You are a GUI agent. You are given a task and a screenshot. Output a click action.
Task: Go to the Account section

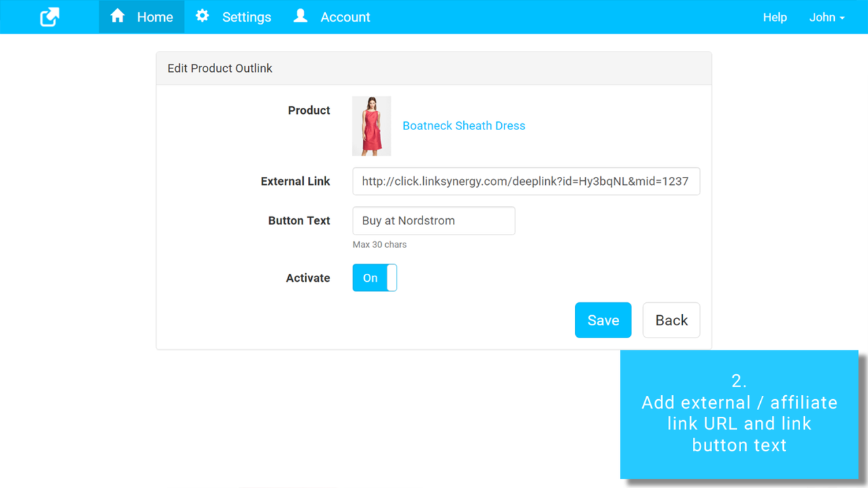(345, 17)
